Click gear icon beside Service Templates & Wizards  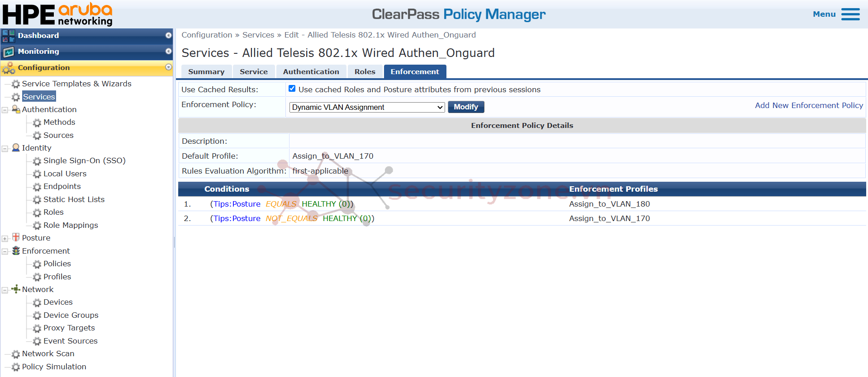point(16,84)
